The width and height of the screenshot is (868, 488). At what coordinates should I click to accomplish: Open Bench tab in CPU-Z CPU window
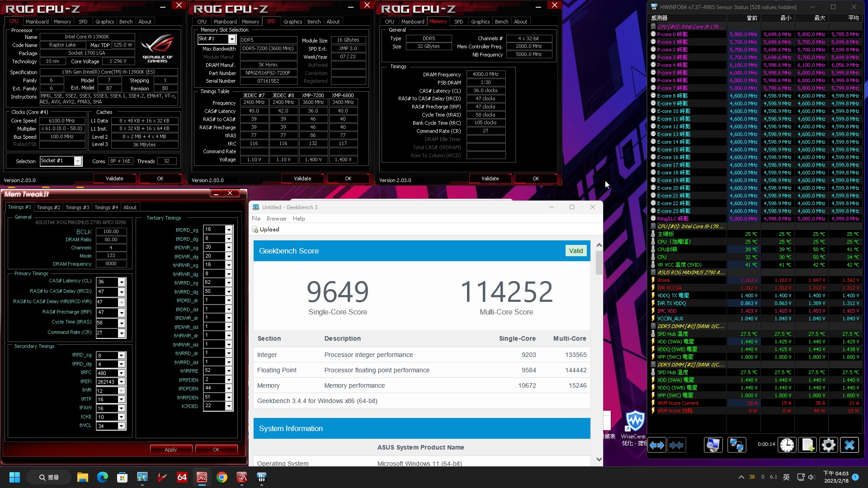click(x=126, y=22)
